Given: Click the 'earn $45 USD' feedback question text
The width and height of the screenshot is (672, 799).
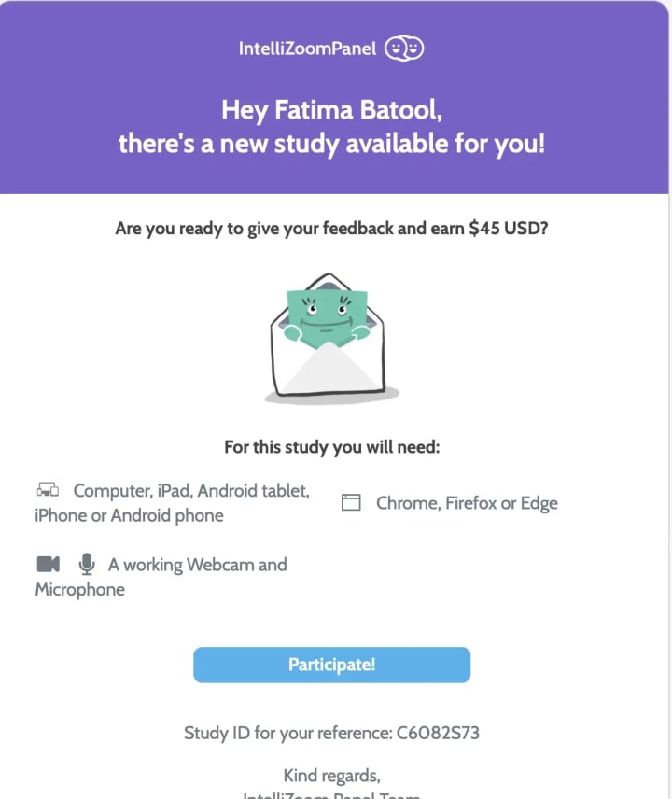Looking at the screenshot, I should [x=331, y=229].
